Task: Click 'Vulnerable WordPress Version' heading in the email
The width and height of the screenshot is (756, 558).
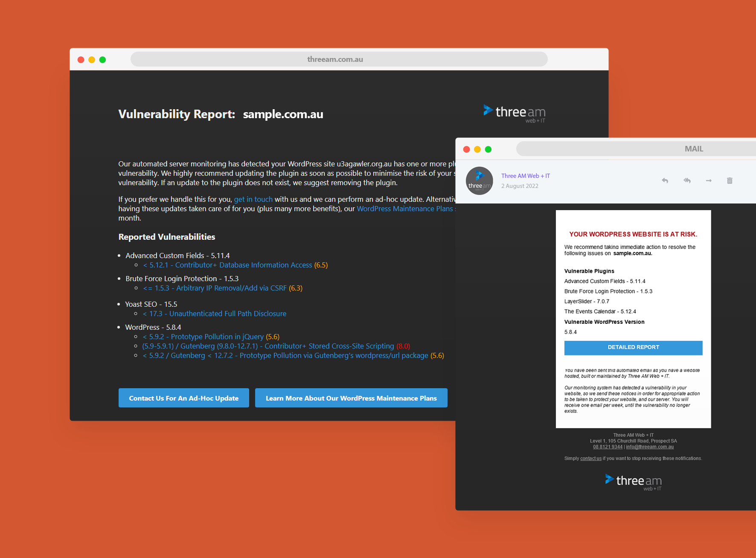Action: click(x=604, y=322)
